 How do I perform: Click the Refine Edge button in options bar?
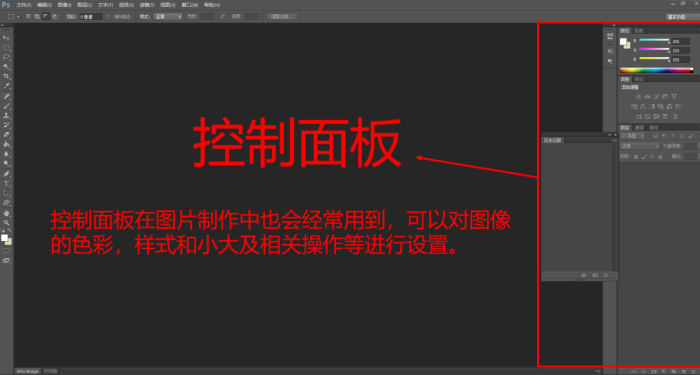[282, 17]
